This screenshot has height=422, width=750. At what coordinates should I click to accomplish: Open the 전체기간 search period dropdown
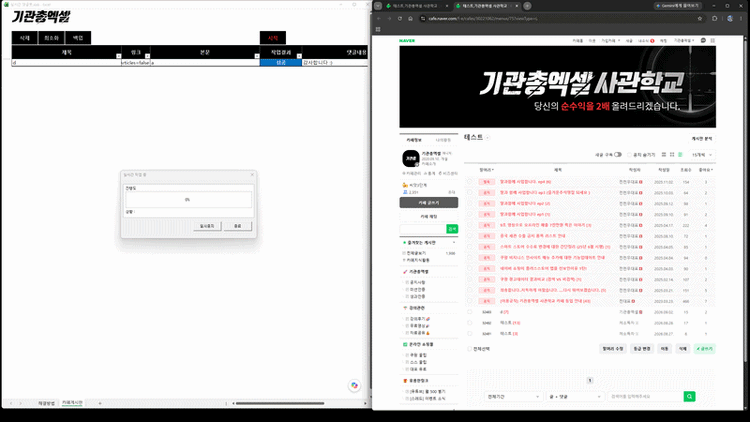click(513, 397)
